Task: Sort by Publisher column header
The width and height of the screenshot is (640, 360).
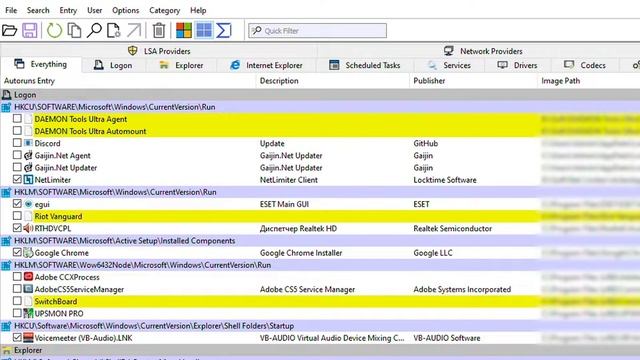Action: tap(473, 81)
